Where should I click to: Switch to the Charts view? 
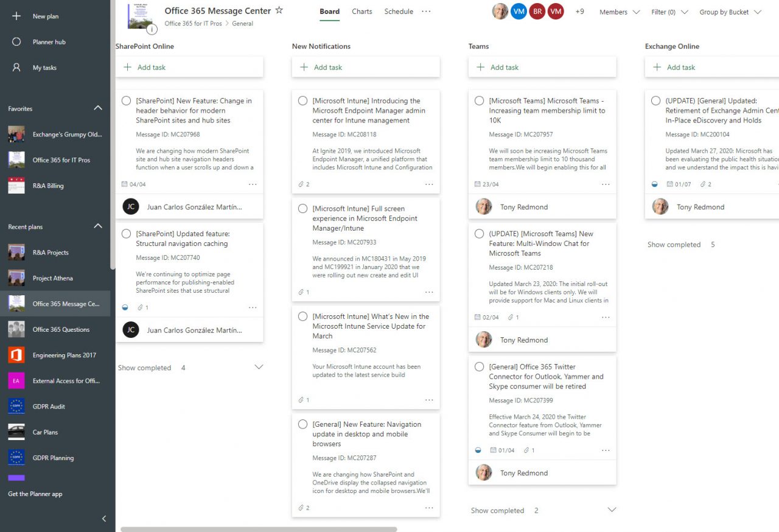click(x=362, y=12)
